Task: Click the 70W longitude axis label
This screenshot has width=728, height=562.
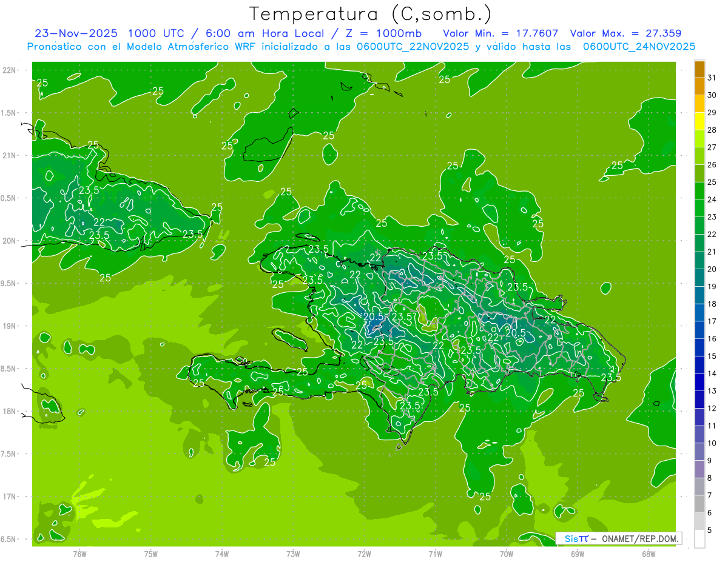Action: [x=507, y=554]
